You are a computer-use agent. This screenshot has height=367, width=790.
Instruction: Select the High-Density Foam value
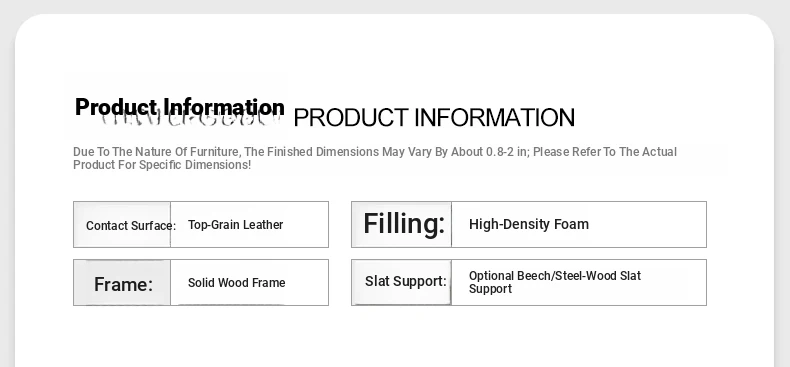point(529,224)
